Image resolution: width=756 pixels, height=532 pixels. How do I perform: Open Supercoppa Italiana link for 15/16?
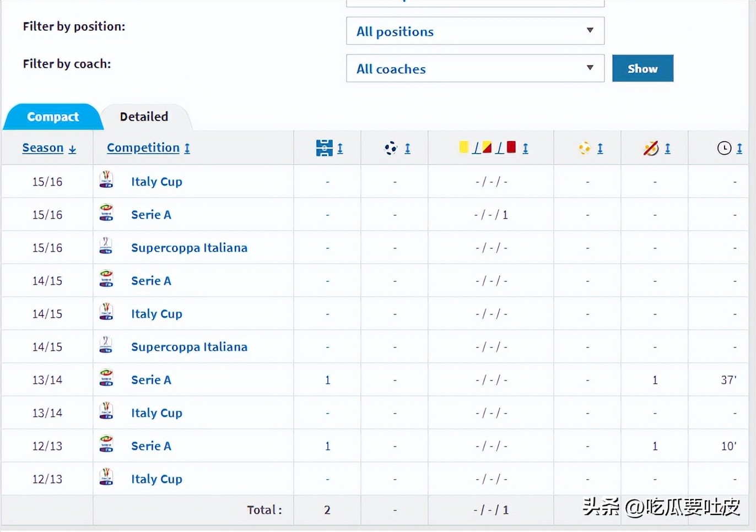tap(189, 248)
